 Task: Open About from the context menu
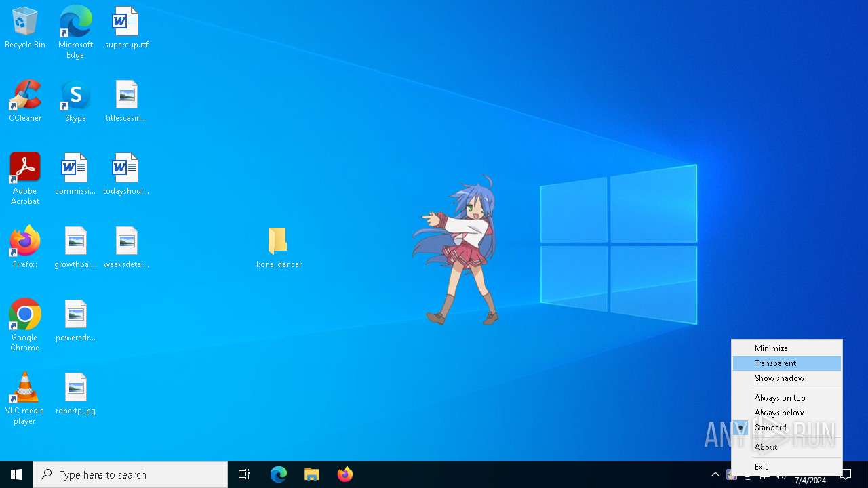[x=787, y=447]
